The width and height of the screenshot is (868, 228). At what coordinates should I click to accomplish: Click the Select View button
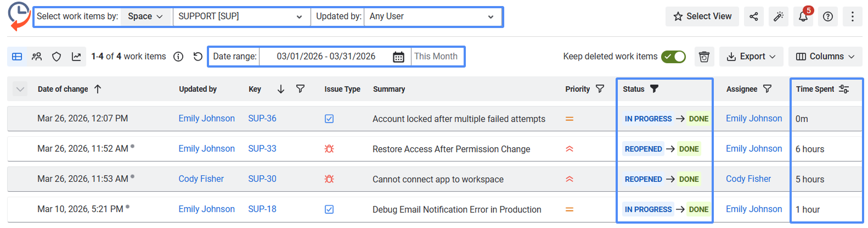point(702,16)
